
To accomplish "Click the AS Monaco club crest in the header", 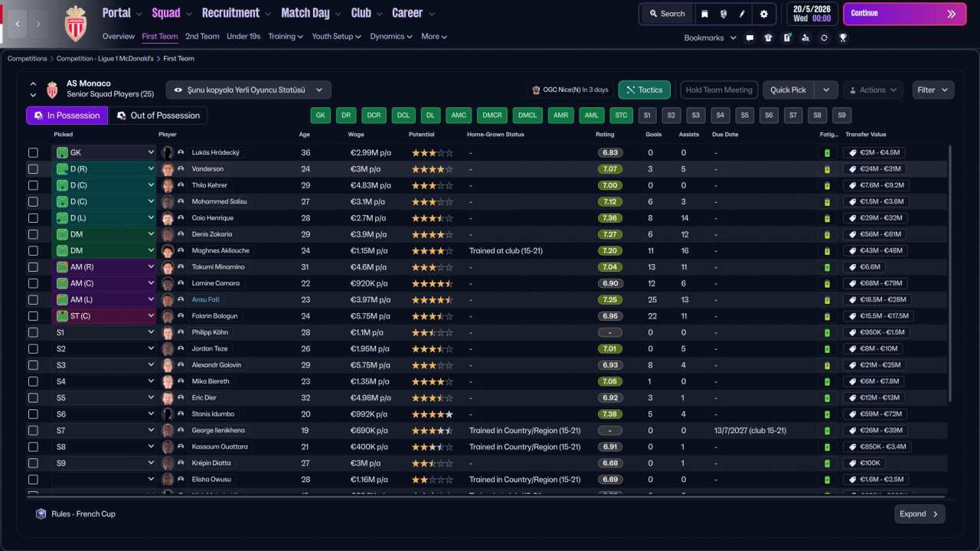I will [75, 23].
